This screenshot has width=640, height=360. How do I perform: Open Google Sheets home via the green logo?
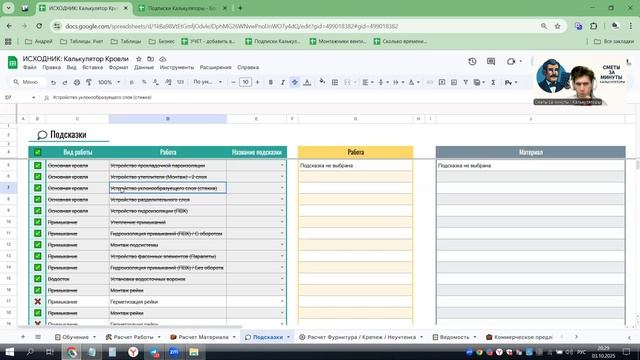pyautogui.click(x=13, y=62)
